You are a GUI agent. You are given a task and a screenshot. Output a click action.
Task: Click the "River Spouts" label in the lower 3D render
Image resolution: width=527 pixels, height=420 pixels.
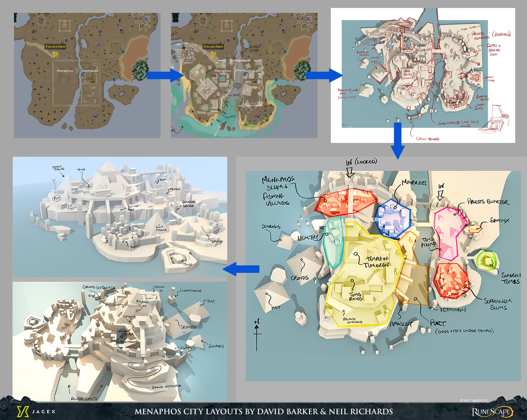(84, 398)
